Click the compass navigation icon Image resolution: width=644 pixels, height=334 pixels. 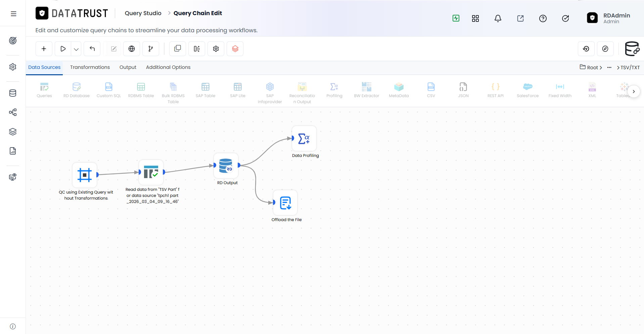pos(605,49)
